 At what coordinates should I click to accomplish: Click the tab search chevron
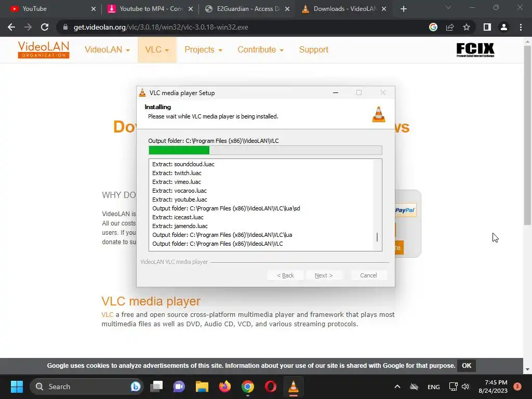coord(448,7)
